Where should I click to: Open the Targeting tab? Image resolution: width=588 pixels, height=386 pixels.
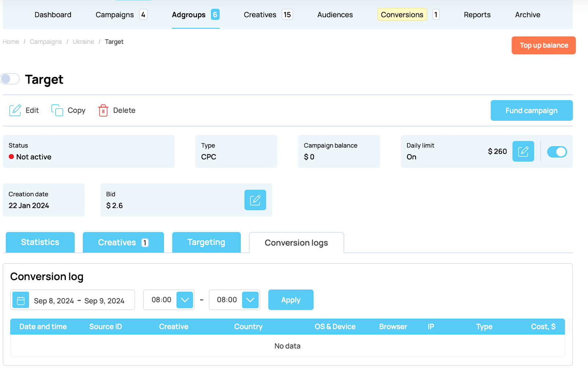[206, 242]
